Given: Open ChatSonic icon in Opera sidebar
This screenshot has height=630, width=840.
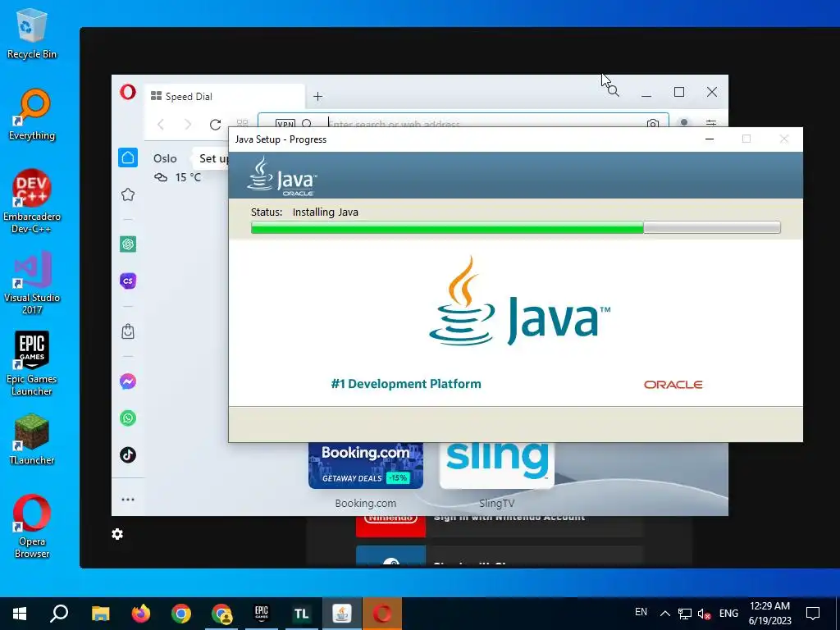Looking at the screenshot, I should [x=128, y=281].
